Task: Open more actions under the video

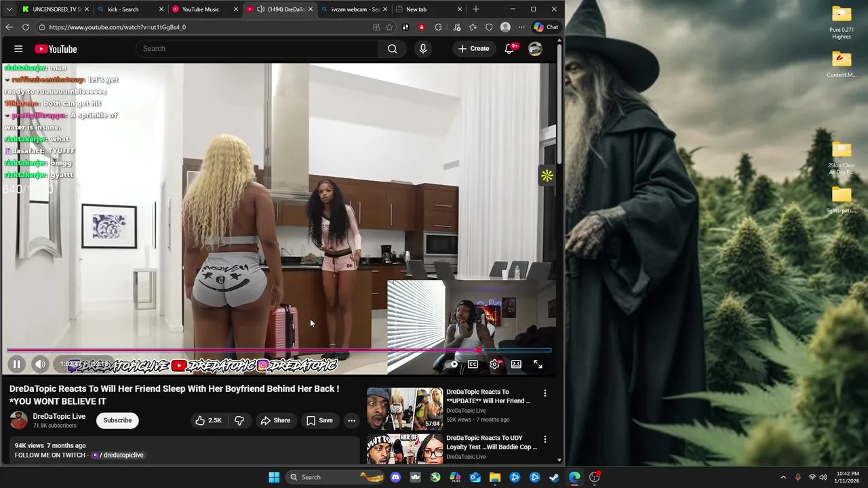Action: 351,420
